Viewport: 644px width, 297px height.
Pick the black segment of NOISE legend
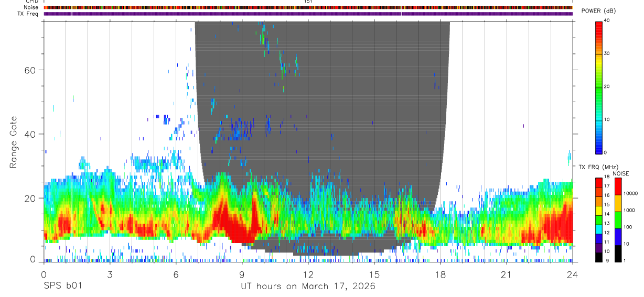click(x=618, y=254)
